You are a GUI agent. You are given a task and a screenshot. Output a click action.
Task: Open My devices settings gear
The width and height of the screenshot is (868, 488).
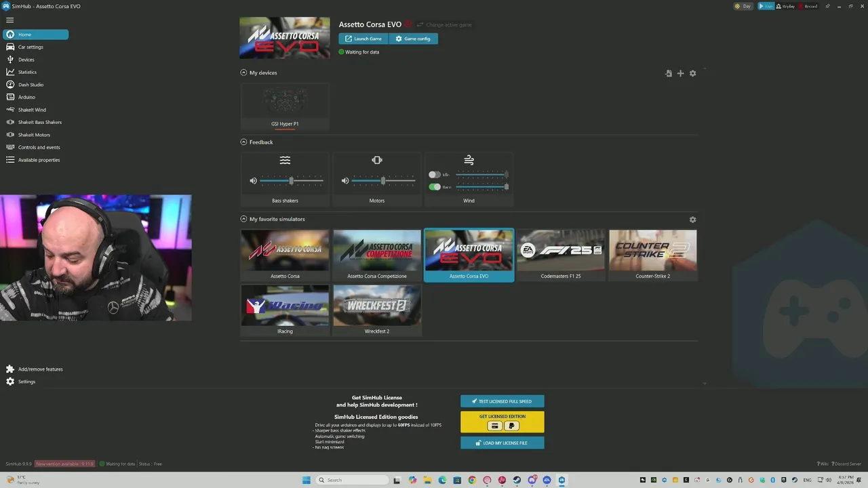coord(692,73)
